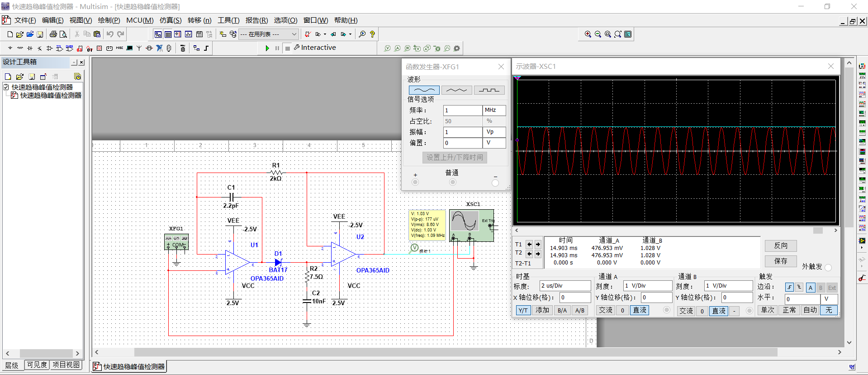Open the 仿真(S) simulate menu
The image size is (868, 375).
(170, 20)
